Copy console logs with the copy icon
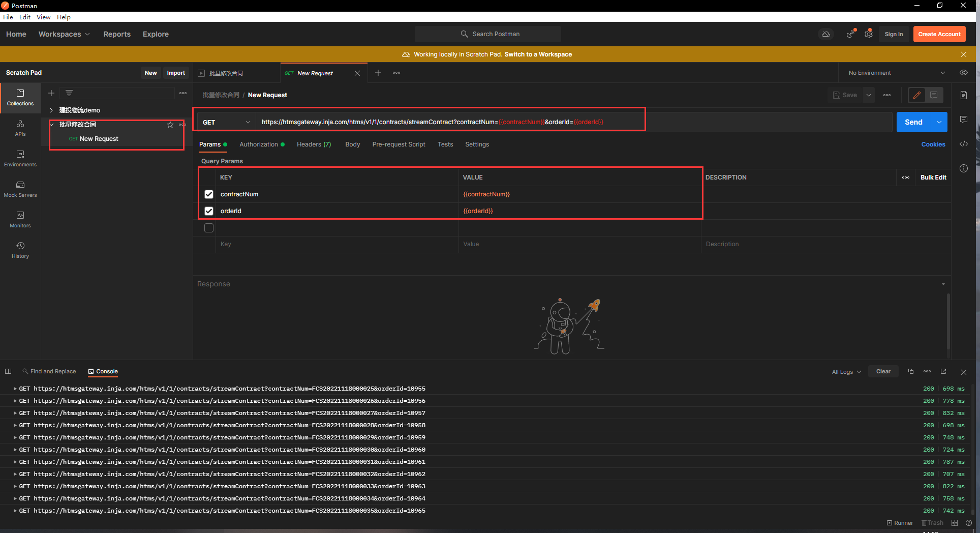This screenshot has width=980, height=533. (x=911, y=371)
